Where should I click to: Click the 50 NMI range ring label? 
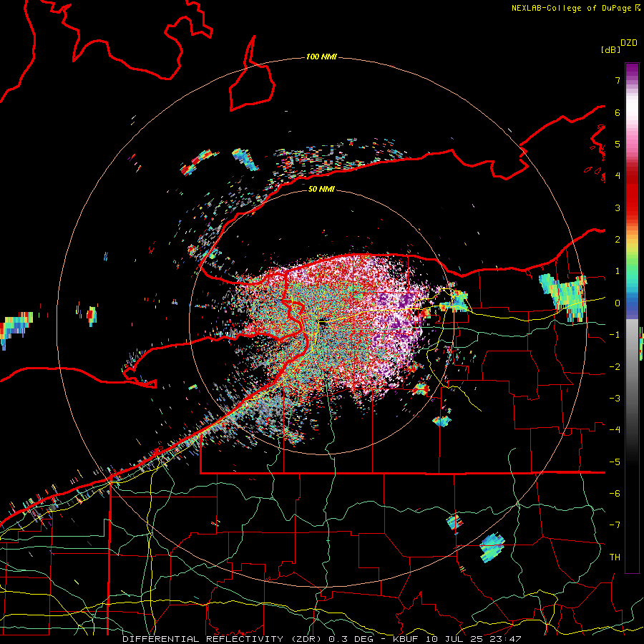(x=321, y=189)
